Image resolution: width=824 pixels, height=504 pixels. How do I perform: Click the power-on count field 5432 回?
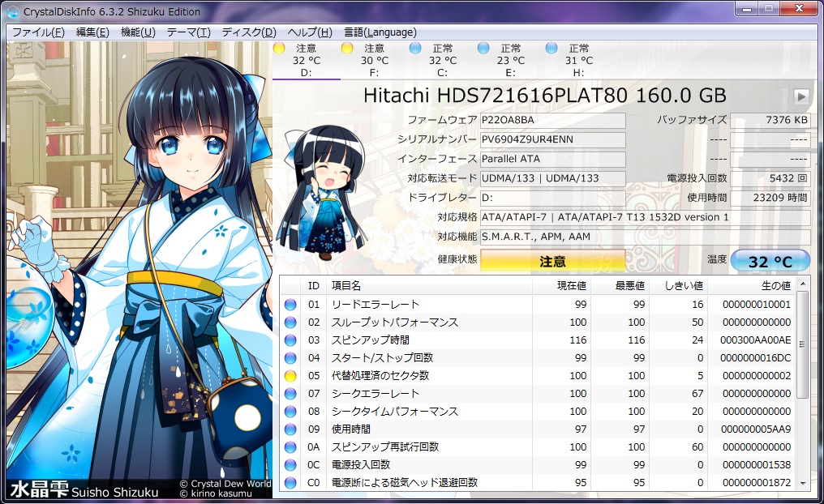tap(770, 178)
